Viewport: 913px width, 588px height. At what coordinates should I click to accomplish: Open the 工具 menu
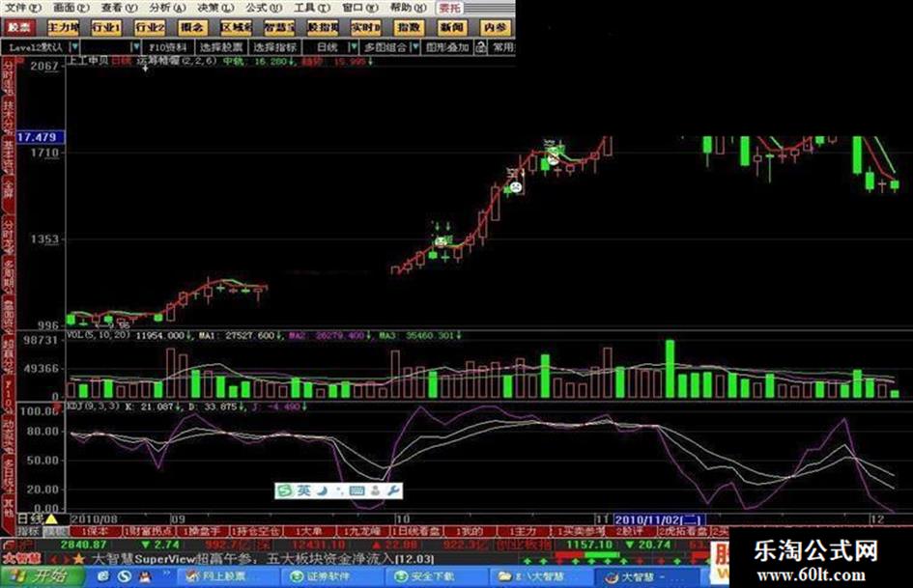311,8
